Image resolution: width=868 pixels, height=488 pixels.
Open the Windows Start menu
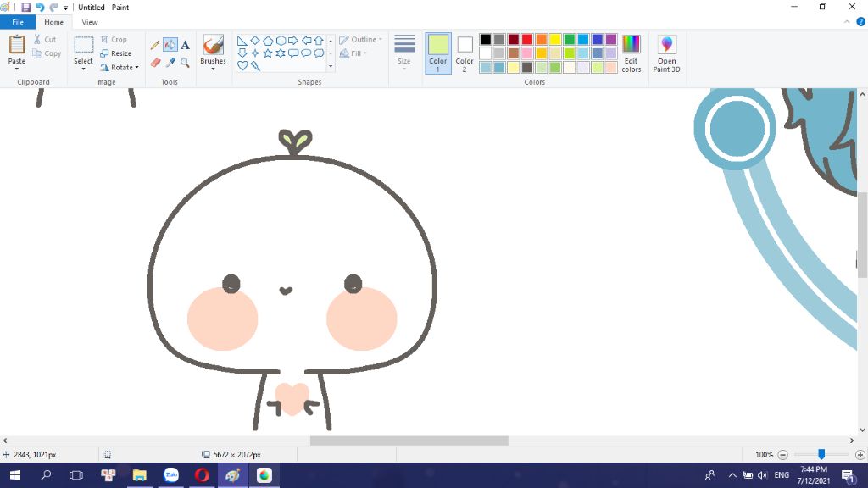[15, 475]
